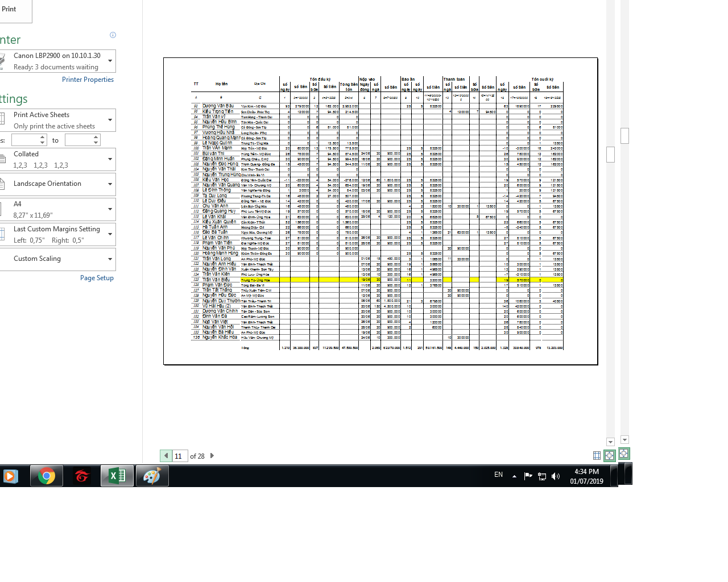Image resolution: width=728 pixels, height=582 pixels.
Task: Click the preview vertical scrollbar thumb
Action: [x=610, y=155]
